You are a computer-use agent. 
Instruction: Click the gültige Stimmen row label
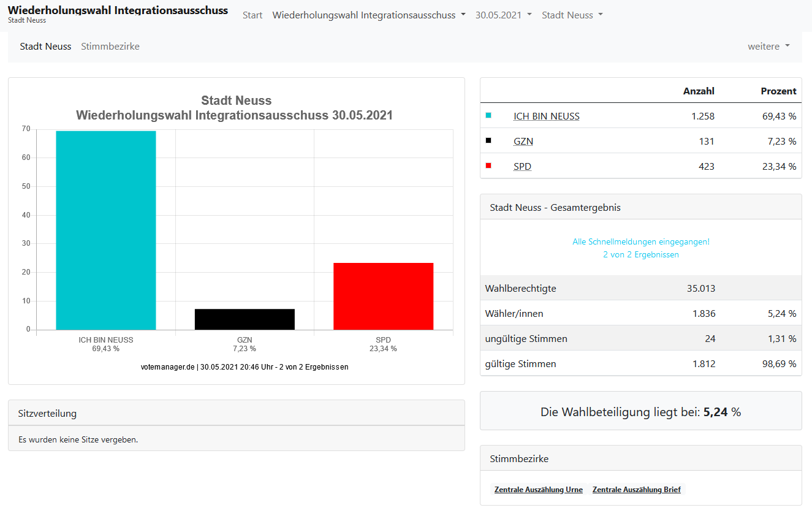520,363
